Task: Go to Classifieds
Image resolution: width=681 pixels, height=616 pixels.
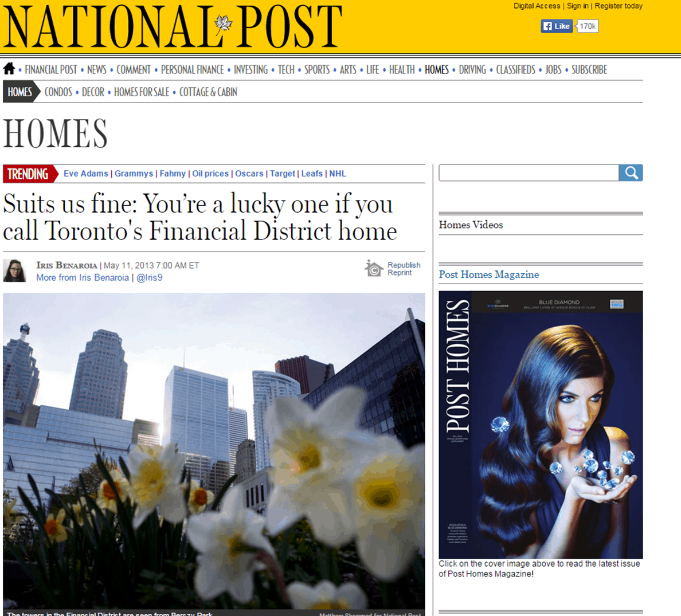Action: click(515, 69)
